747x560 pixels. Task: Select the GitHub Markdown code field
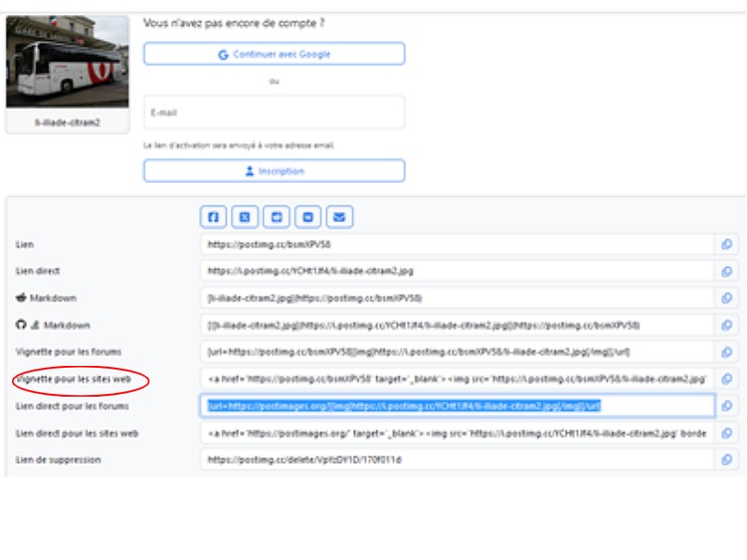[457, 325]
